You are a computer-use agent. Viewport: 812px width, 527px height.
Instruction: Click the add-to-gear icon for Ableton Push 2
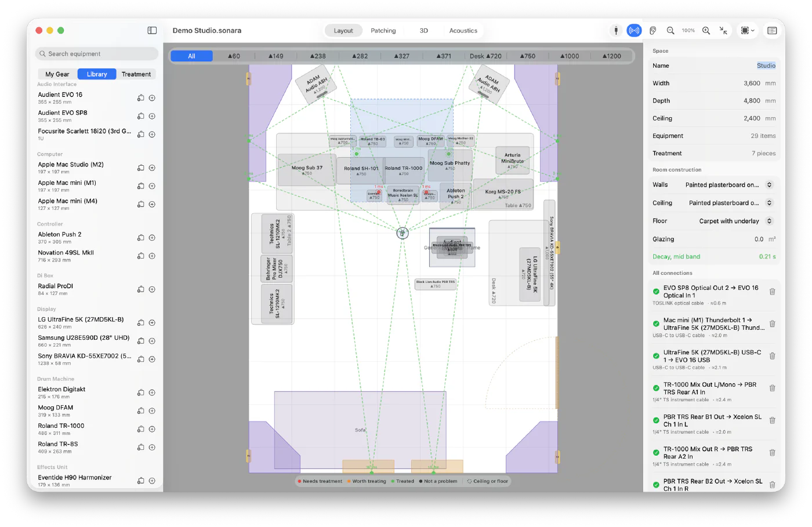pos(140,238)
